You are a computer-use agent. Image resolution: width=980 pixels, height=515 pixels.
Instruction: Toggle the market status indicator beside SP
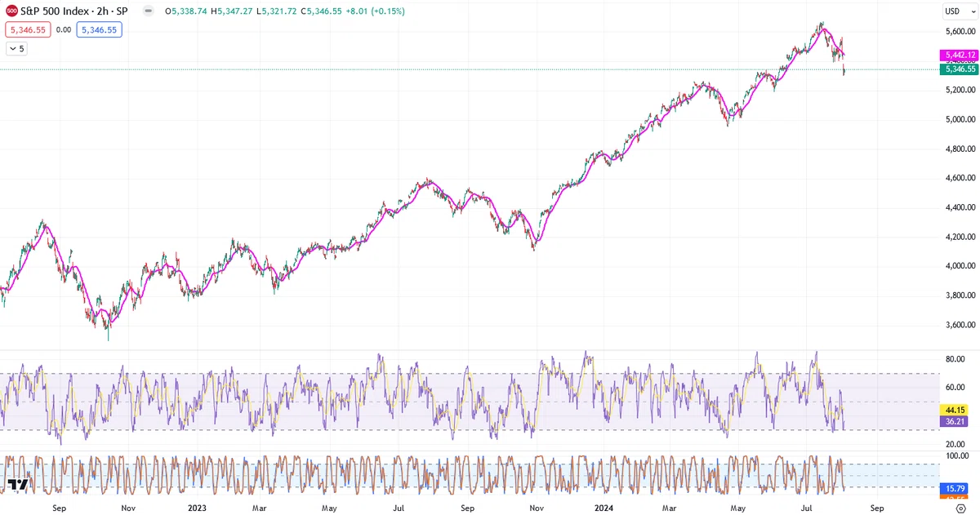pyautogui.click(x=147, y=11)
